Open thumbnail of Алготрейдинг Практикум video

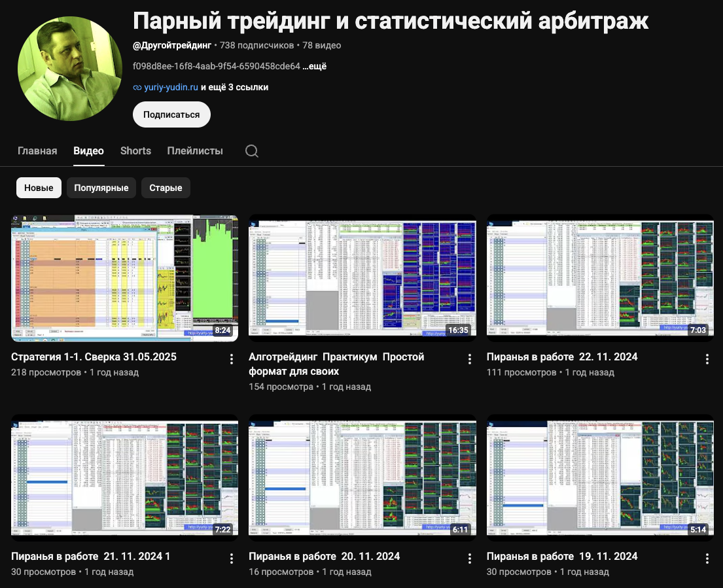click(362, 278)
